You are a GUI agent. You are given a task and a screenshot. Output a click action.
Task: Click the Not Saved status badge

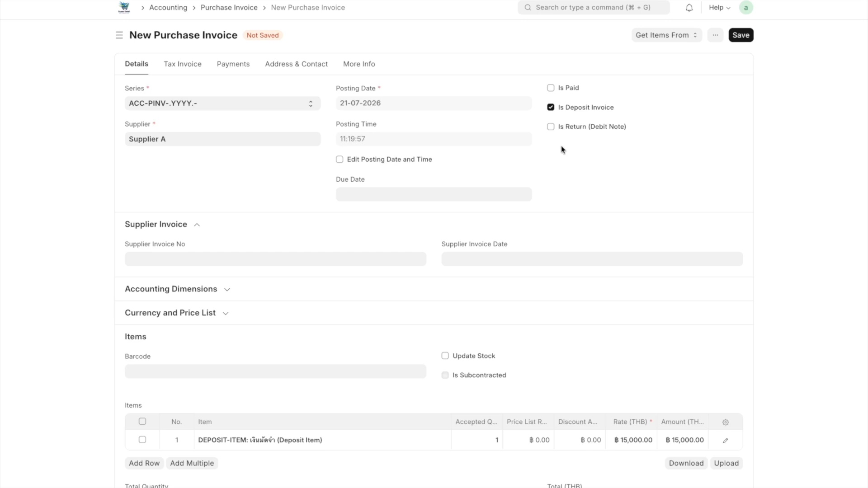pos(263,35)
